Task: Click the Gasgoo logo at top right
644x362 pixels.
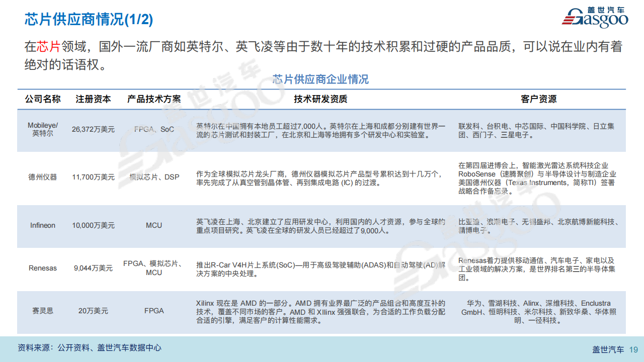Action: tap(595, 19)
